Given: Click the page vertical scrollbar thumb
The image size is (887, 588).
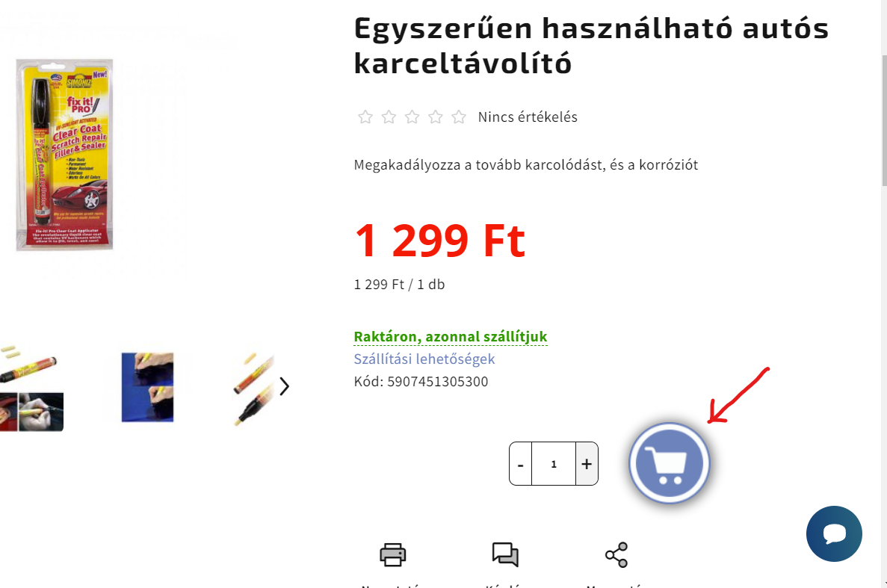Looking at the screenshot, I should [884, 120].
